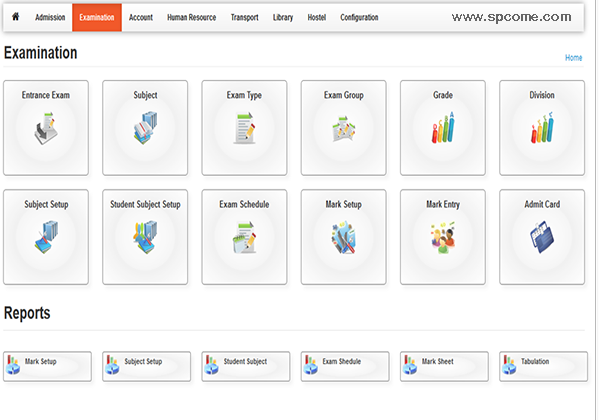This screenshot has height=420, width=600.
Task: Open the Subject books icon tile
Action: (145, 129)
